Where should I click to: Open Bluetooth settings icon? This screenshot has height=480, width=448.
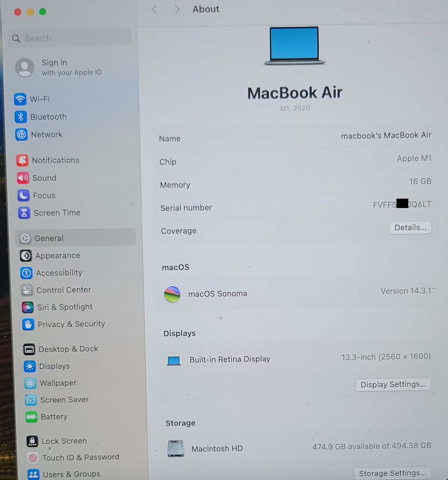pos(21,117)
